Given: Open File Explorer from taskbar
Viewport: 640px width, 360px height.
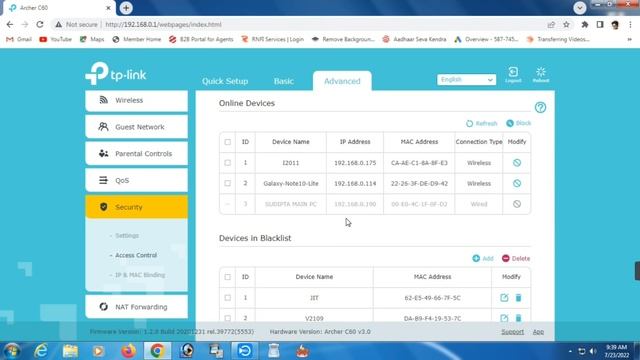Looking at the screenshot, I should click(x=70, y=351).
